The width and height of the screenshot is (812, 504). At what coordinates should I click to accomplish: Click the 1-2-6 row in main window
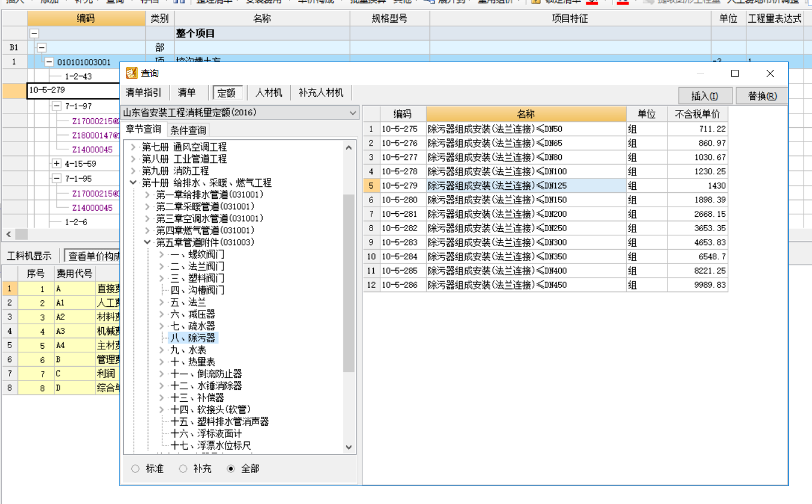tap(76, 222)
